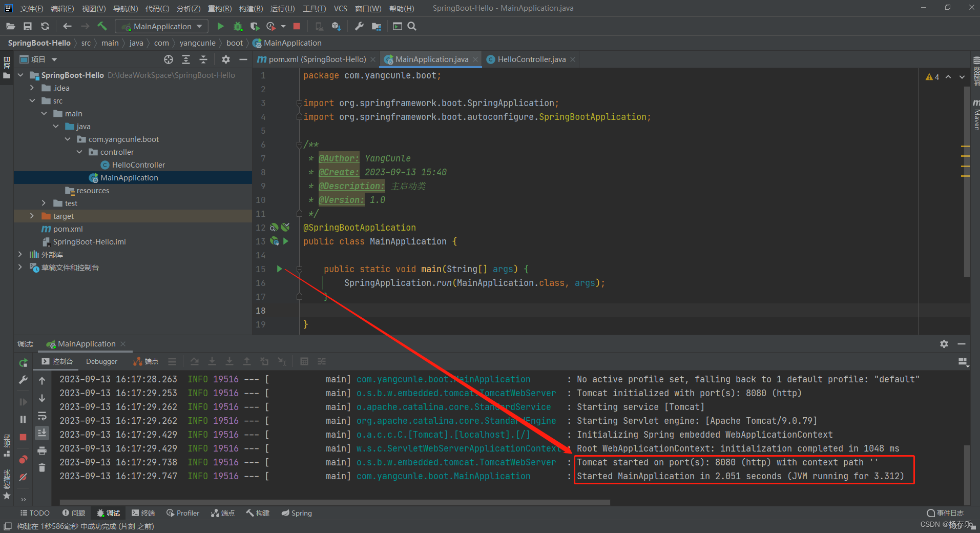Select SpringBoot-Hello.iml file

tap(89, 241)
